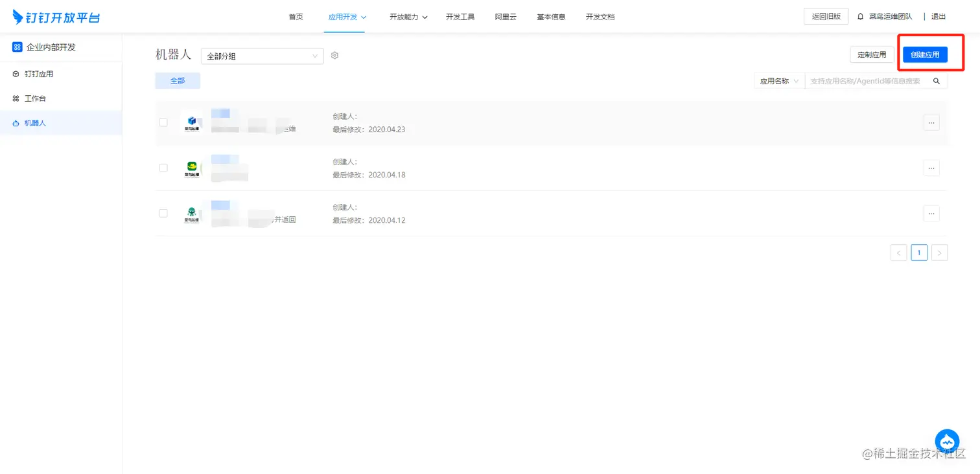Select the checkbox for the 2020.04.23 robot

pos(163,122)
